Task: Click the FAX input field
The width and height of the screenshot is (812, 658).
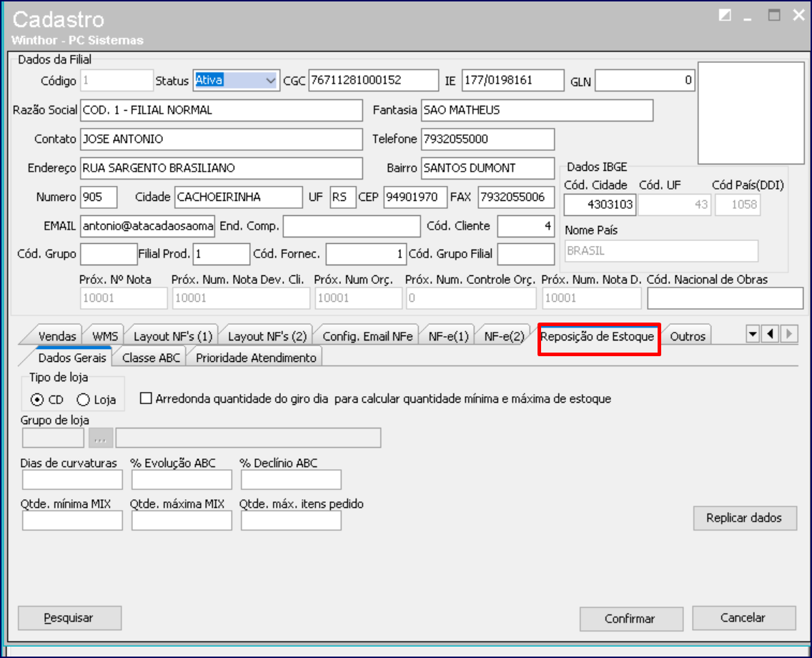Action: (x=516, y=197)
